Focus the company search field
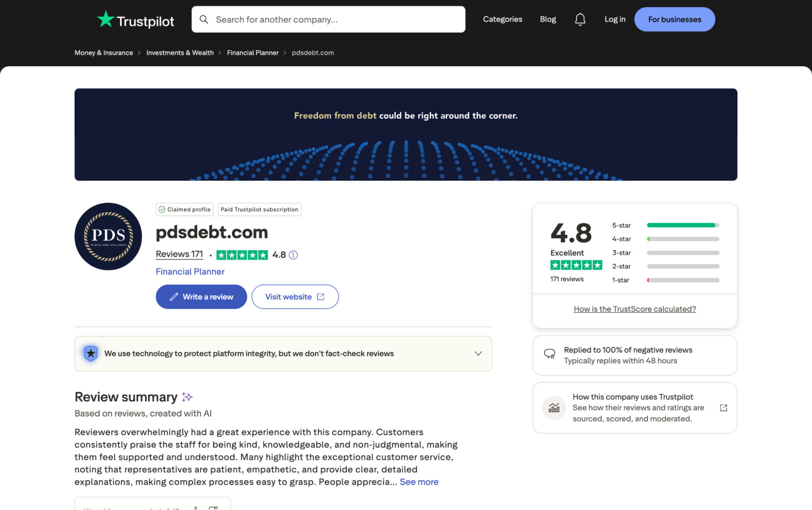 pos(328,19)
